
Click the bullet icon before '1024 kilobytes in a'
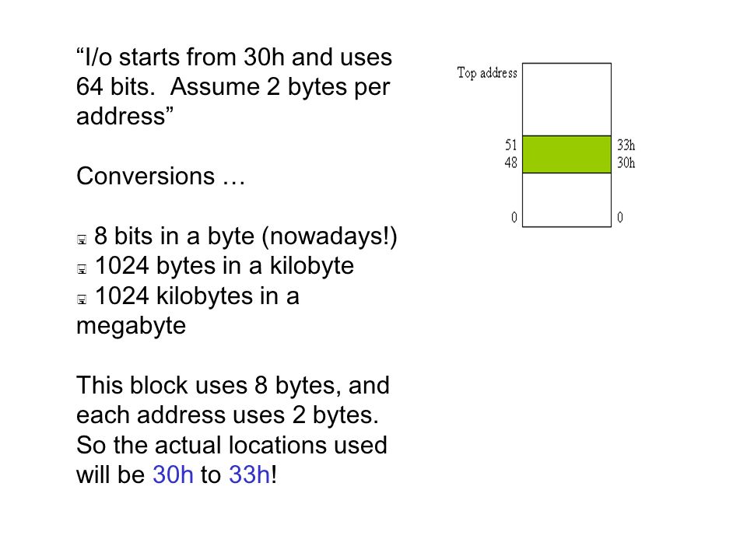[82, 299]
